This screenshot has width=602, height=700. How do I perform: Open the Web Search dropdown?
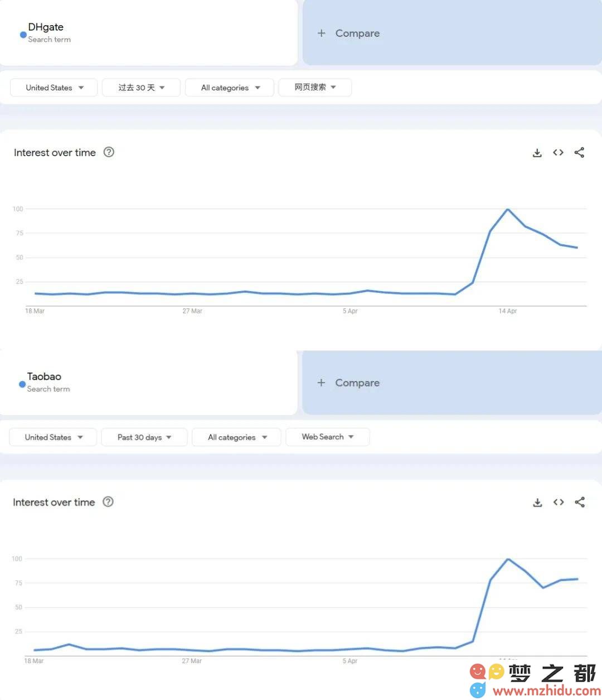[x=327, y=437]
